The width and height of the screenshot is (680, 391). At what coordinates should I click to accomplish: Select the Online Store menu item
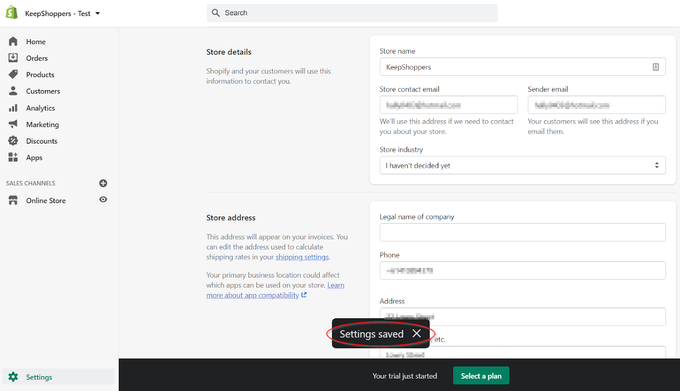point(46,200)
